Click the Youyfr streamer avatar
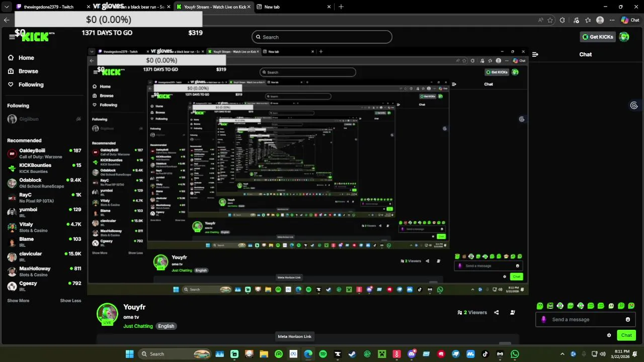 [x=107, y=314]
